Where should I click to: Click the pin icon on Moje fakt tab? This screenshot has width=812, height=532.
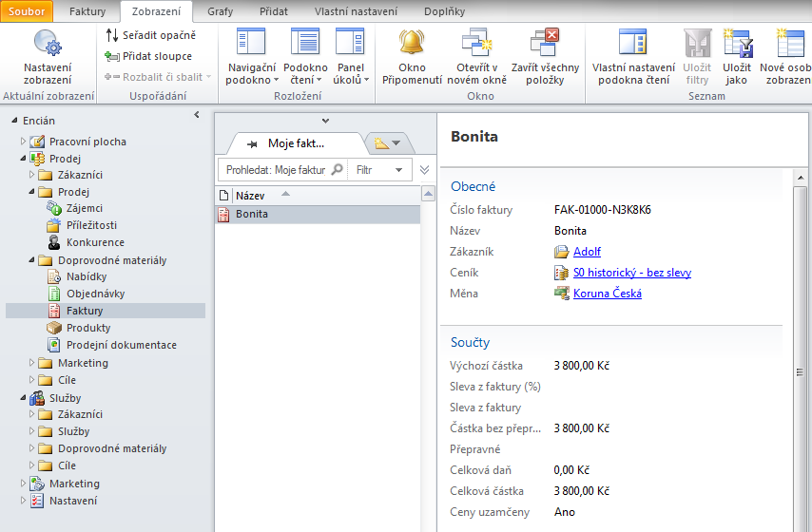pos(252,143)
